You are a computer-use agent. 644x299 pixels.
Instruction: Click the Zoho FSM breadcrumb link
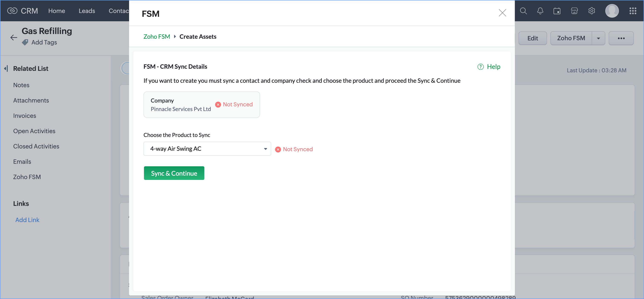click(157, 37)
